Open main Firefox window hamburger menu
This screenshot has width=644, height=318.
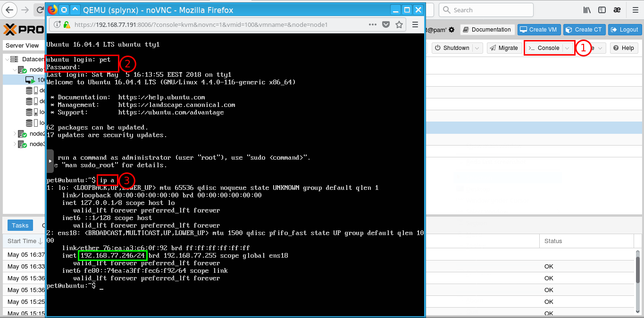click(x=634, y=10)
